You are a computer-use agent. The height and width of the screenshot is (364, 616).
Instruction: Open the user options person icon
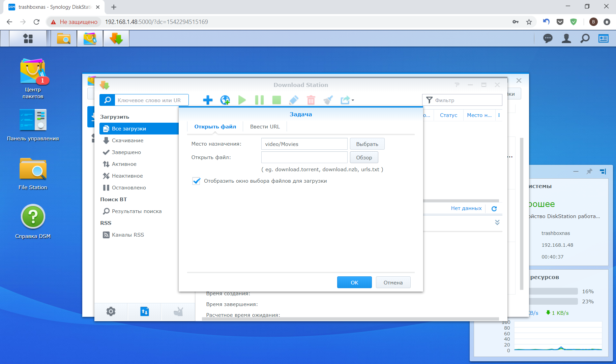[566, 38]
